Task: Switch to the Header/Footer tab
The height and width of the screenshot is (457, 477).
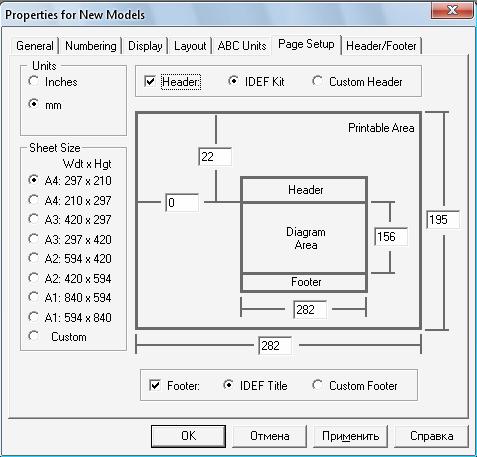Action: click(381, 46)
